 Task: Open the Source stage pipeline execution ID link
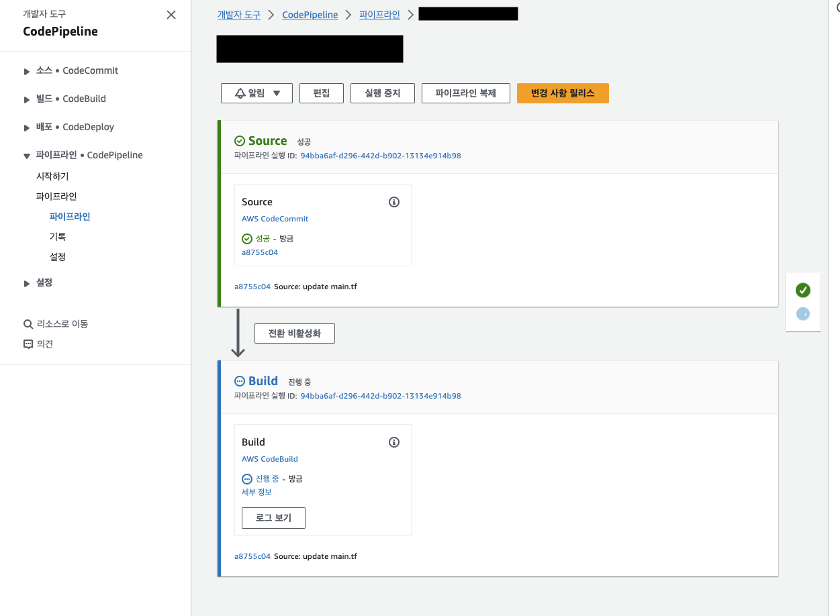[381, 156]
